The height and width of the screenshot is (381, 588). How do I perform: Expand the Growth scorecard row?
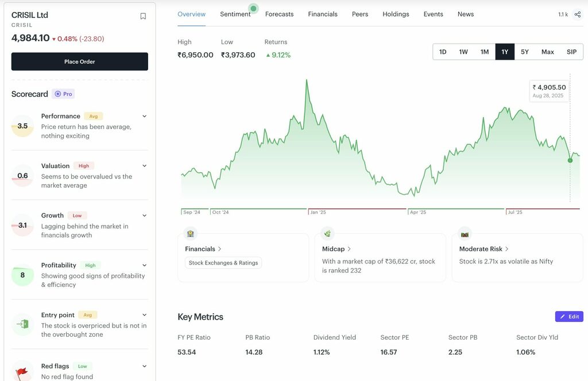[x=144, y=215]
